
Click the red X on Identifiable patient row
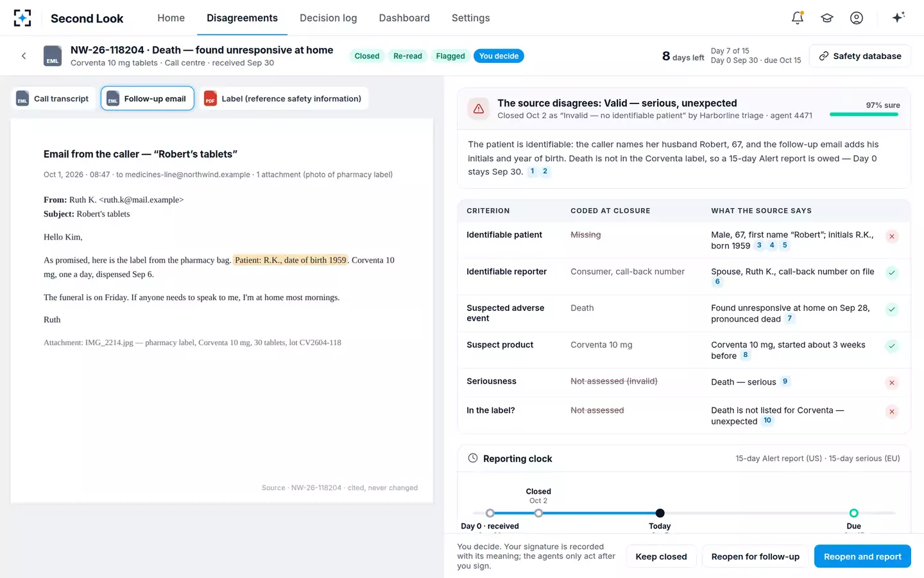pyautogui.click(x=891, y=236)
